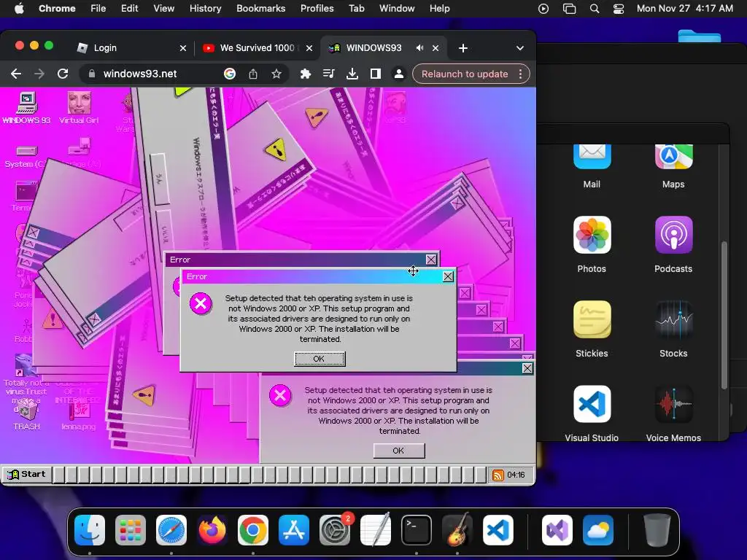747x560 pixels.
Task: Click the Google icon in address bar
Action: tap(230, 74)
